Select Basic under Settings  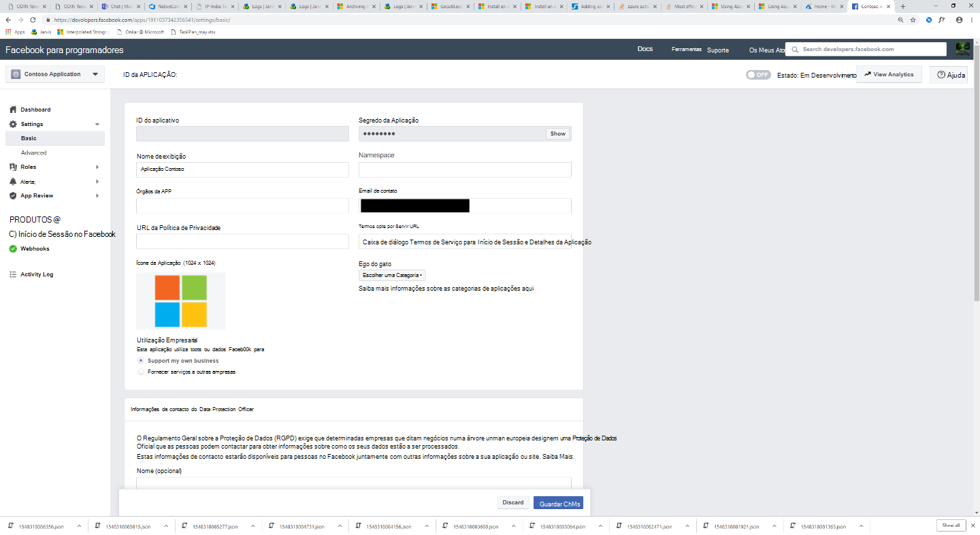[x=55, y=138]
